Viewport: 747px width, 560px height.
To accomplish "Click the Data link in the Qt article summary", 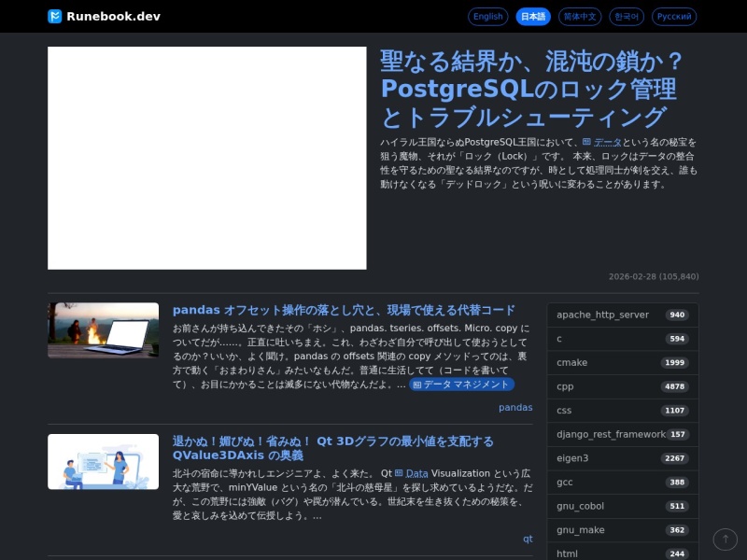I will (x=416, y=473).
